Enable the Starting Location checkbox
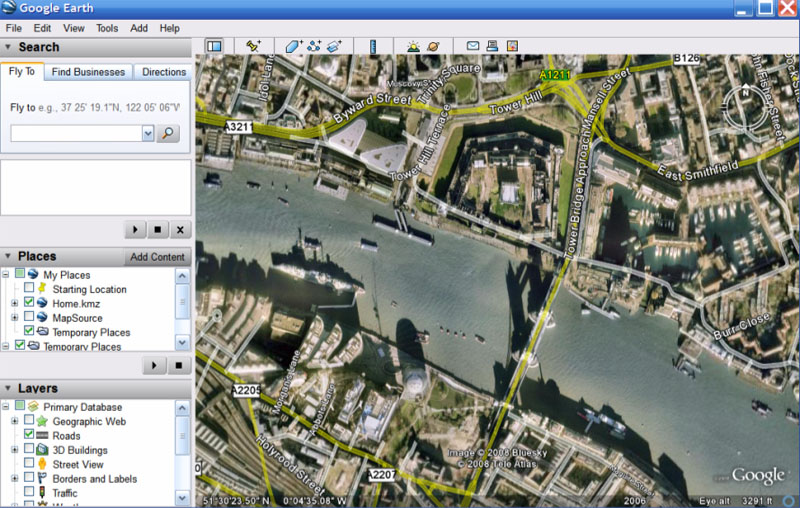This screenshot has height=508, width=800. point(29,288)
